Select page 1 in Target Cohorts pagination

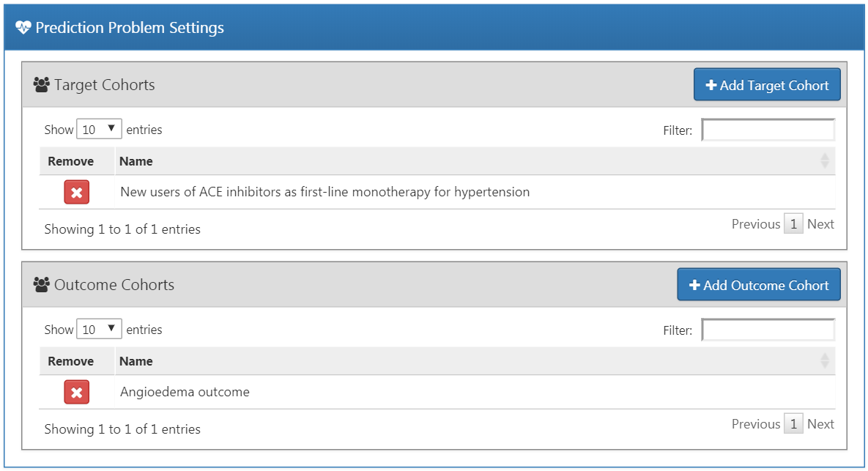click(x=793, y=224)
